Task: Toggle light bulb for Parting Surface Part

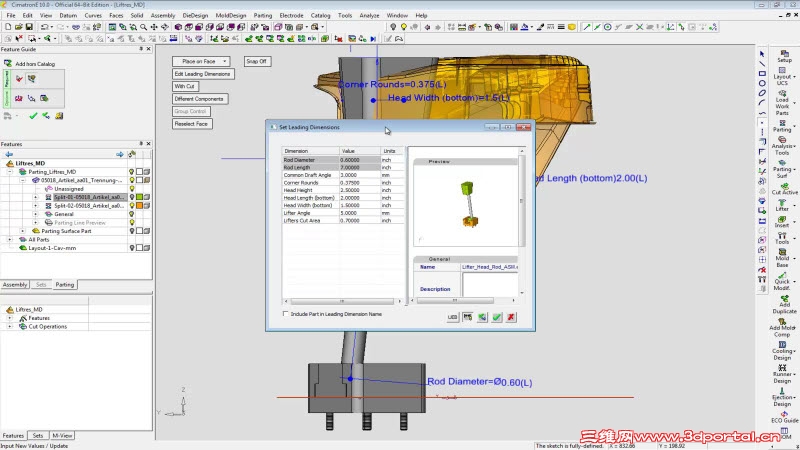Action: (132, 231)
